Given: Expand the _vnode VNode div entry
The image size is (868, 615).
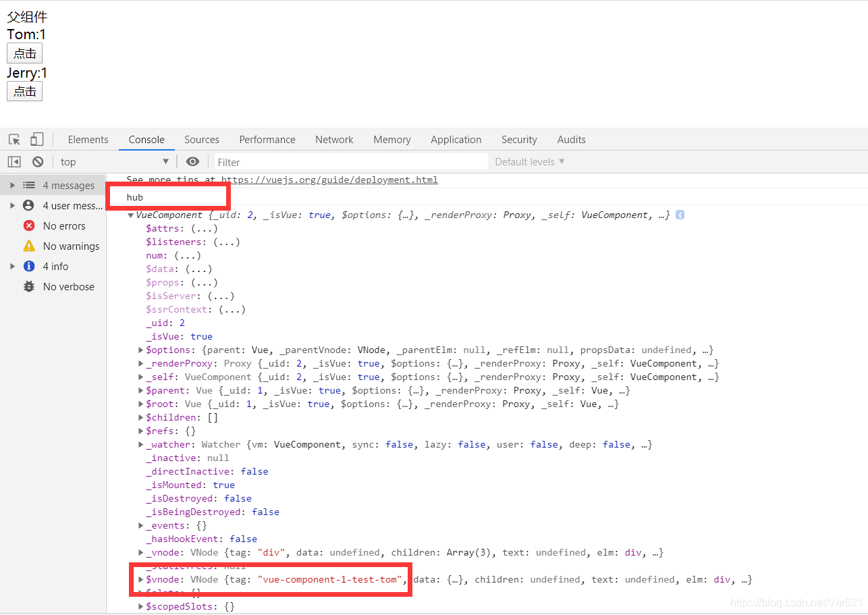Looking at the screenshot, I should coord(141,552).
